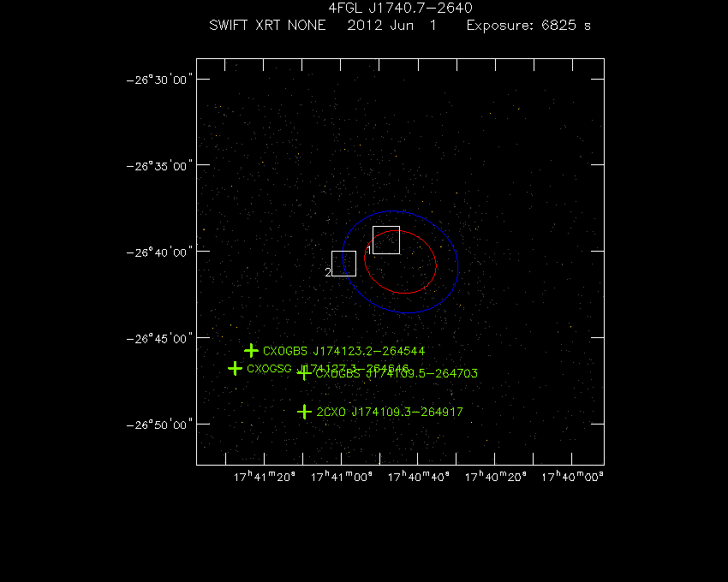Click the declination label -26°40'00"
The width and height of the screenshot is (728, 582).
159,252
